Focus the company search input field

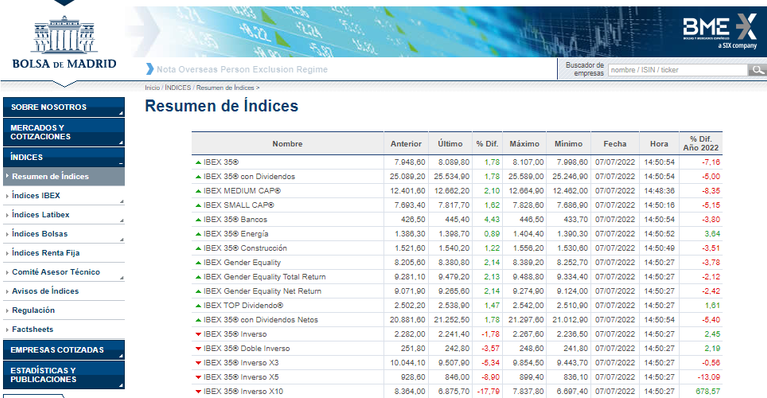point(678,70)
